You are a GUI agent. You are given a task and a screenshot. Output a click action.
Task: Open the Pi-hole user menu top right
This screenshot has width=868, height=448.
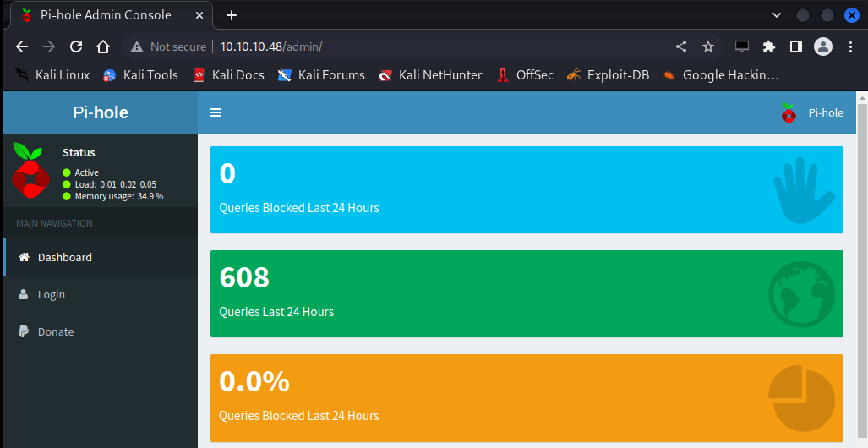[812, 112]
